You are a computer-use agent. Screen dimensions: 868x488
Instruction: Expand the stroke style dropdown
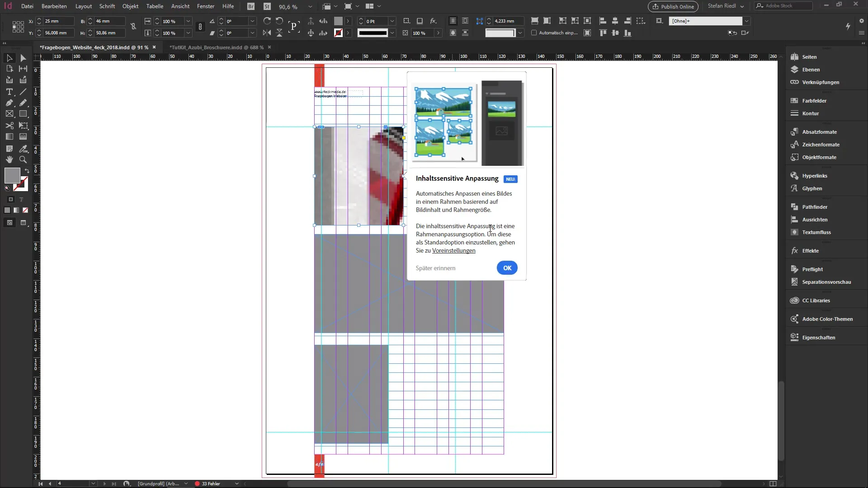click(392, 33)
